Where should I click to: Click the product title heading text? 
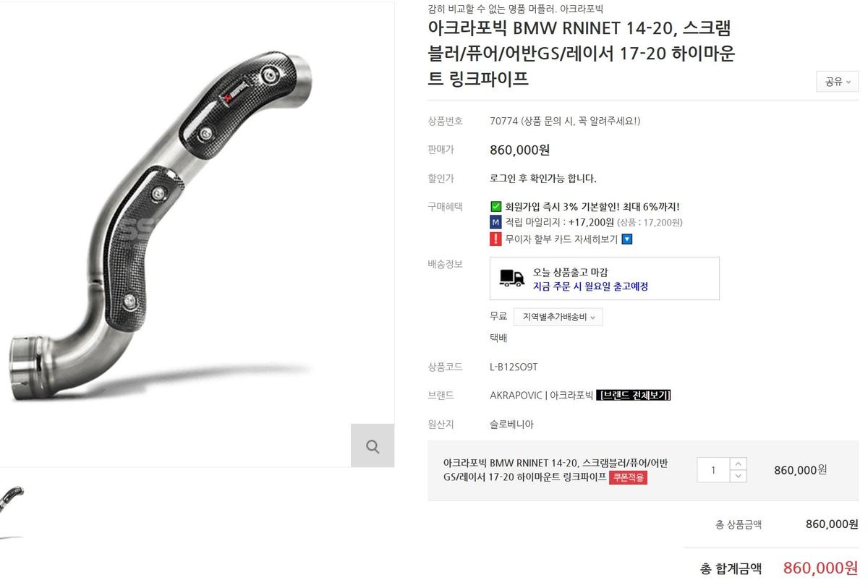[581, 54]
